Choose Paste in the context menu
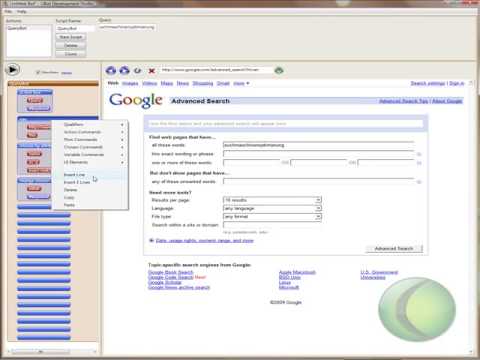Viewport: 480px width, 360px height. (90, 205)
